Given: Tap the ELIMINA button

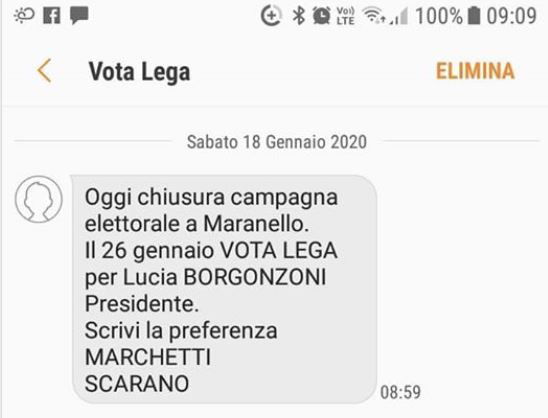Looking at the screenshot, I should 475,71.
